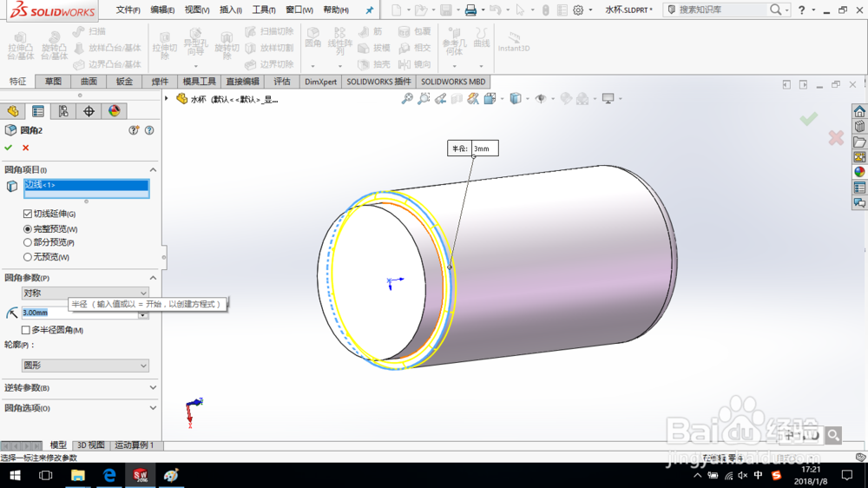Open the ConfigurationManager tab icon
The image size is (868, 488).
[x=63, y=111]
